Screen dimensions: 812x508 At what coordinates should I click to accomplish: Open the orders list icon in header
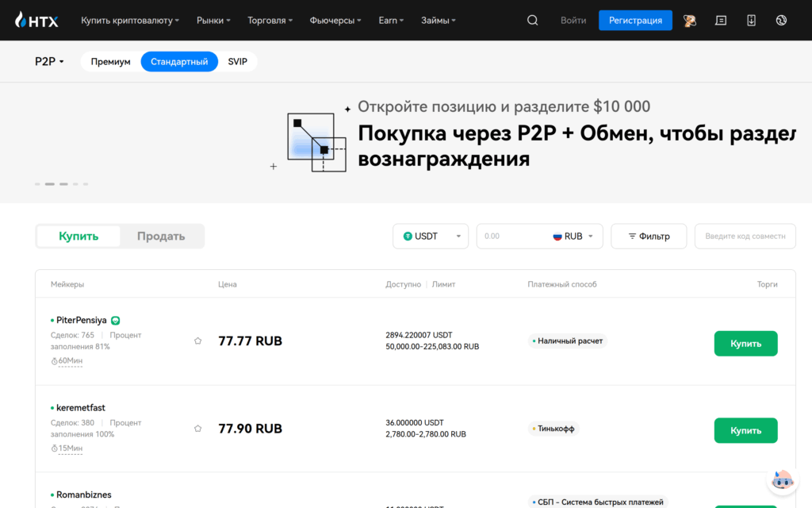pos(720,20)
